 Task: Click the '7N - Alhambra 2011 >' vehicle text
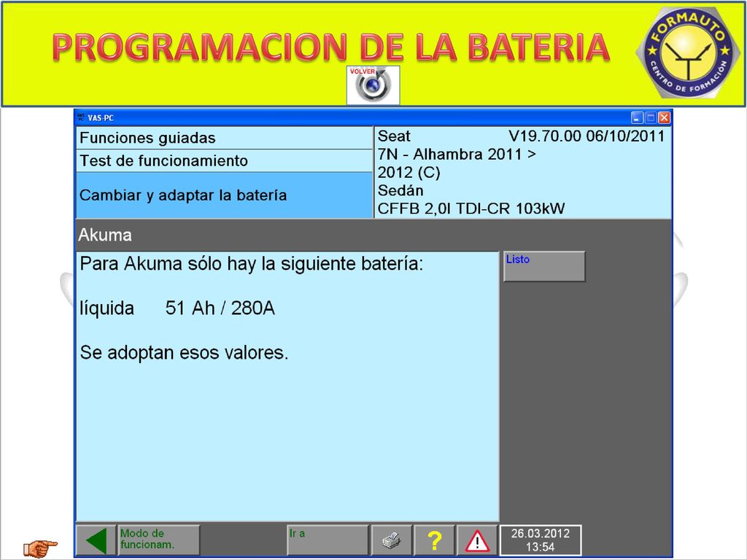tap(457, 155)
